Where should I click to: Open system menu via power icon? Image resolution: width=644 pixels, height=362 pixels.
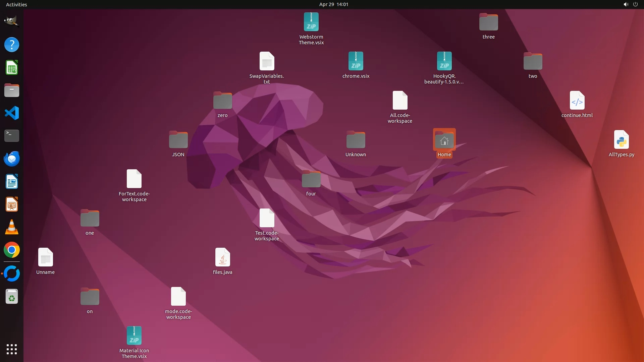coord(635,4)
